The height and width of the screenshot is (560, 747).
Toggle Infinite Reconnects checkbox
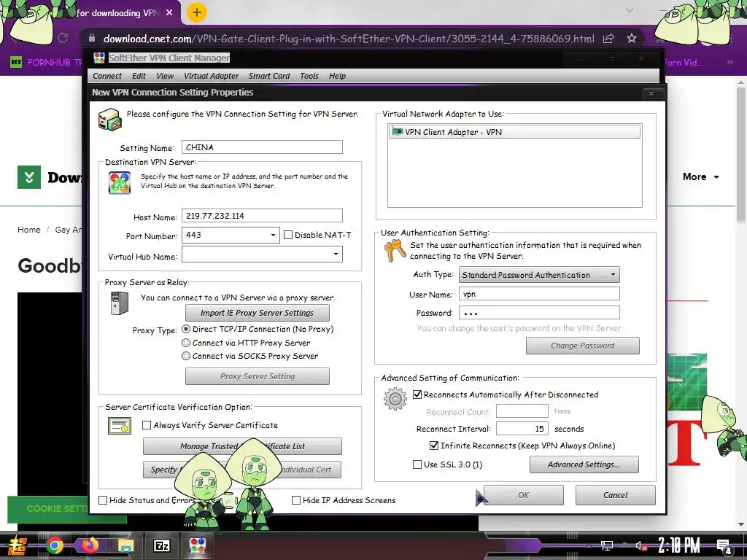pyautogui.click(x=434, y=446)
